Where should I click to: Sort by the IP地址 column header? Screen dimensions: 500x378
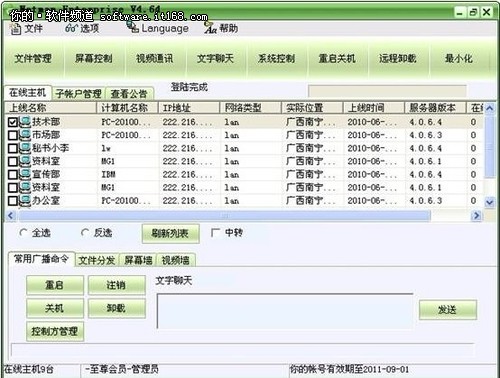(x=189, y=108)
